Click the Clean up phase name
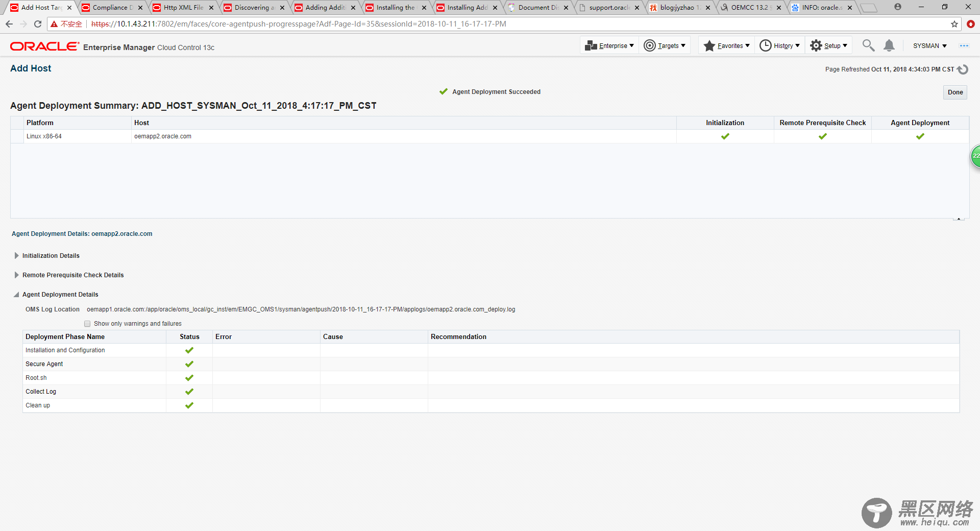 (38, 405)
